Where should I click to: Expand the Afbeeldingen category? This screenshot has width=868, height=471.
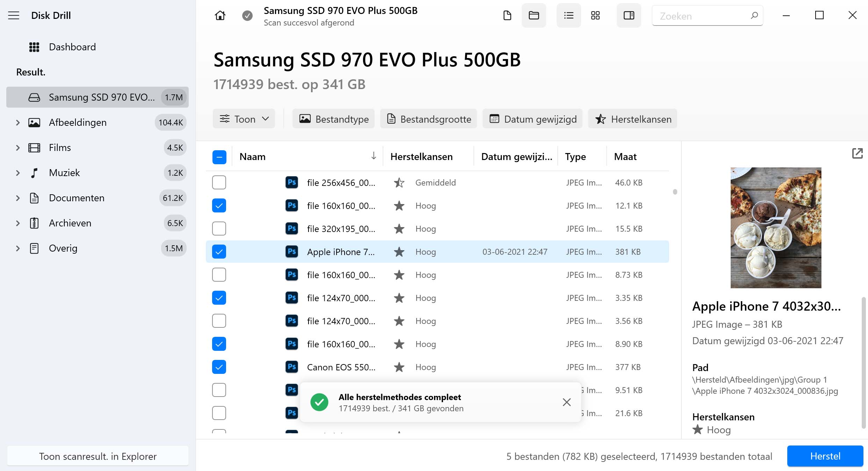pyautogui.click(x=17, y=123)
